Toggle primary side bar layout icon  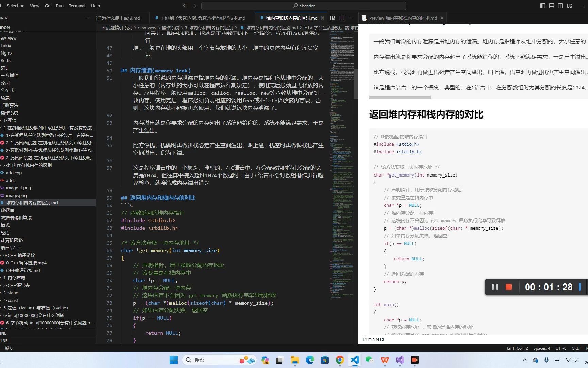coord(543,6)
